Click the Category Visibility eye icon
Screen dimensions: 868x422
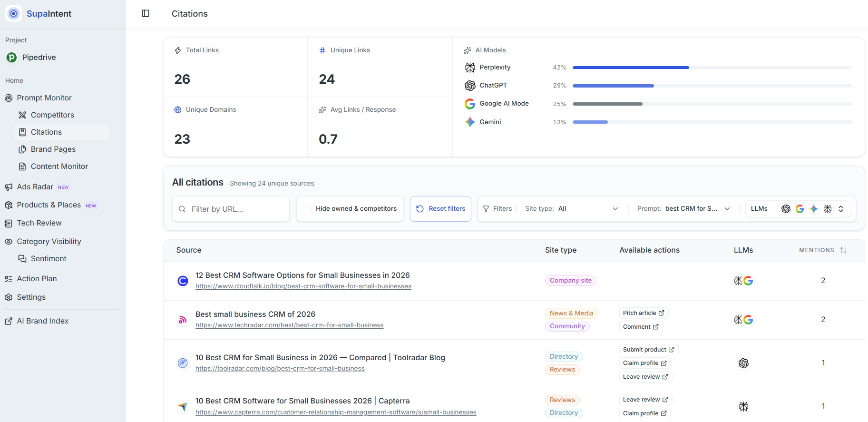[x=9, y=242]
